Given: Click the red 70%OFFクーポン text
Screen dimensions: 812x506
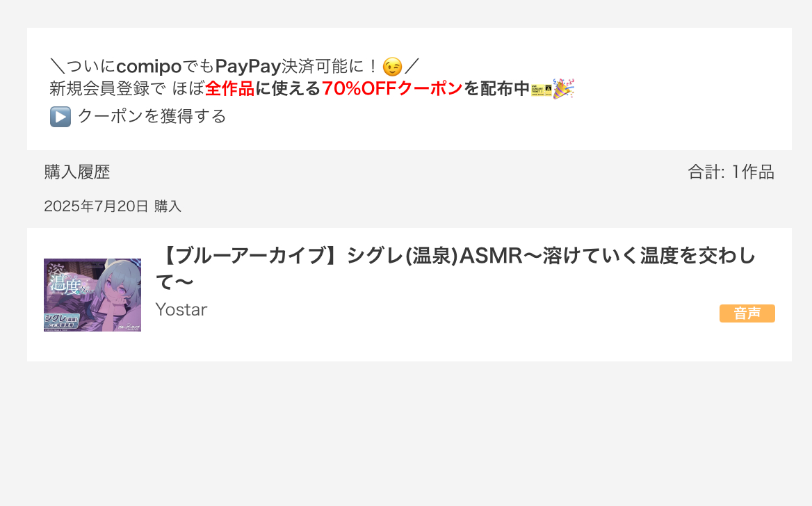Looking at the screenshot, I should point(392,88).
